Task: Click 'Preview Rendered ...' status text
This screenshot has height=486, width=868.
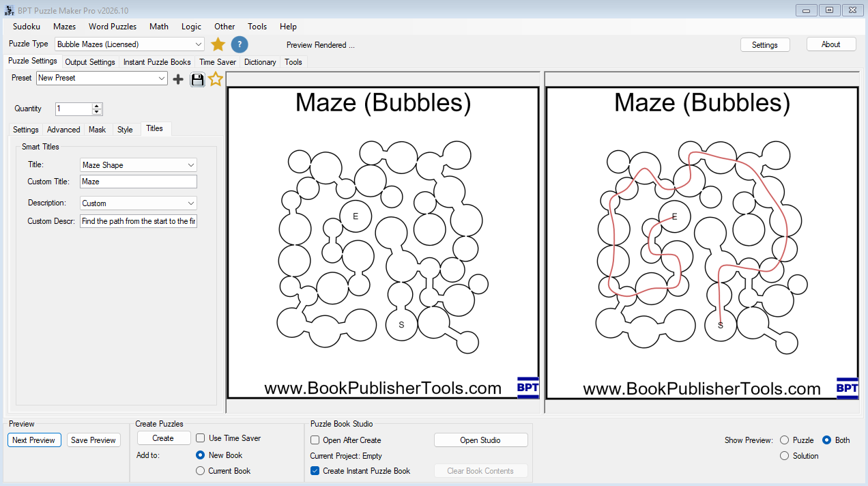Action: tap(321, 45)
